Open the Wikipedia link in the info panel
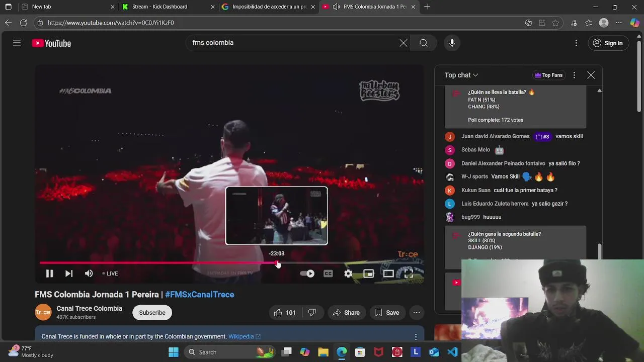 pyautogui.click(x=245, y=336)
